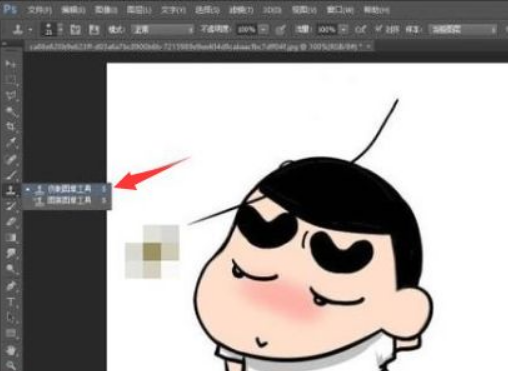
Task: Open the 窗口(W) menu
Action: (x=340, y=10)
